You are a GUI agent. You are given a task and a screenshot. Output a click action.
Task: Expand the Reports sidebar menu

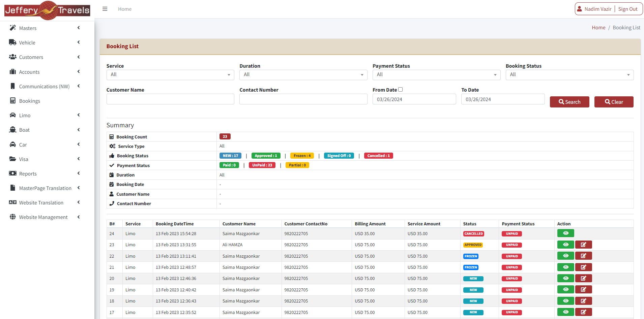(x=28, y=174)
